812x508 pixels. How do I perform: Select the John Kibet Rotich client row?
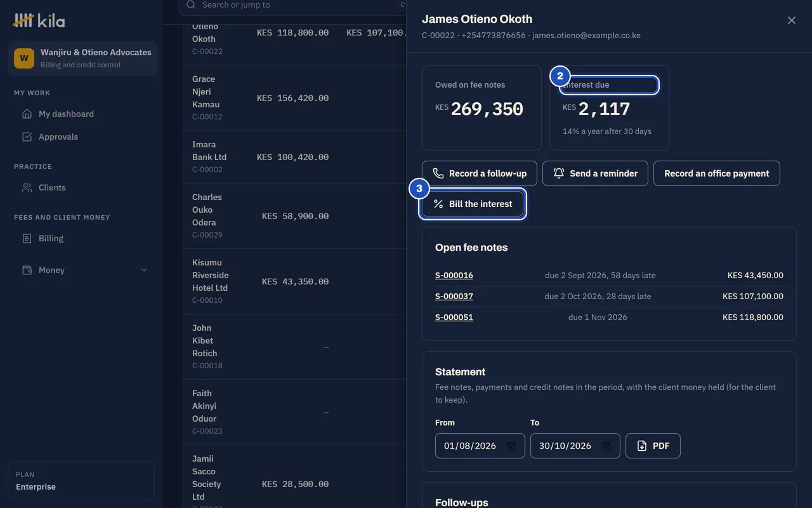(294, 347)
